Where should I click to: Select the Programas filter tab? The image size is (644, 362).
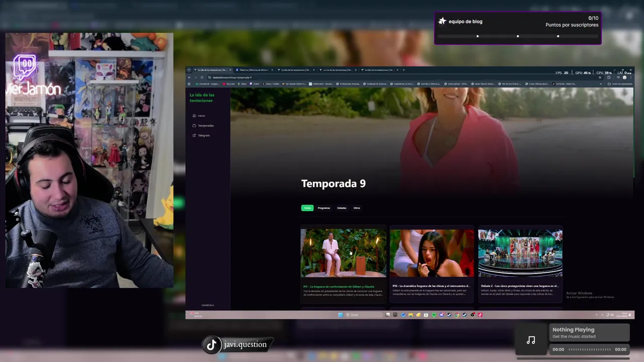pos(324,208)
